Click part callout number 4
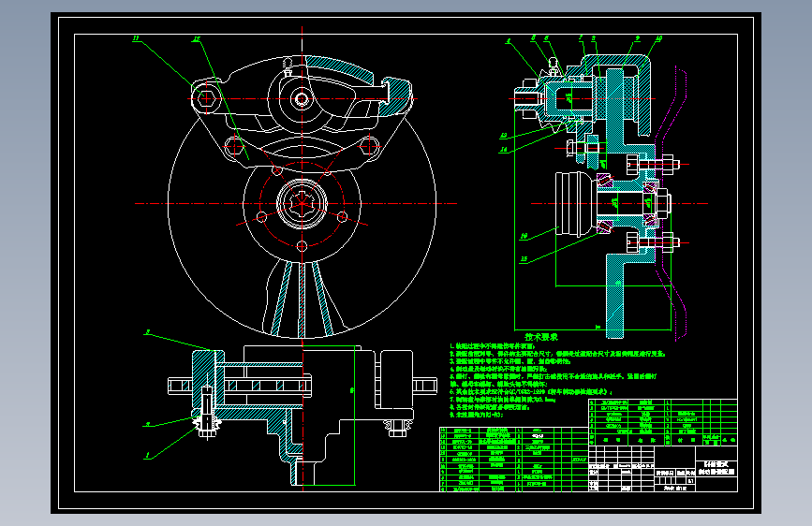Screen dimensions: 812x526 point(509,41)
